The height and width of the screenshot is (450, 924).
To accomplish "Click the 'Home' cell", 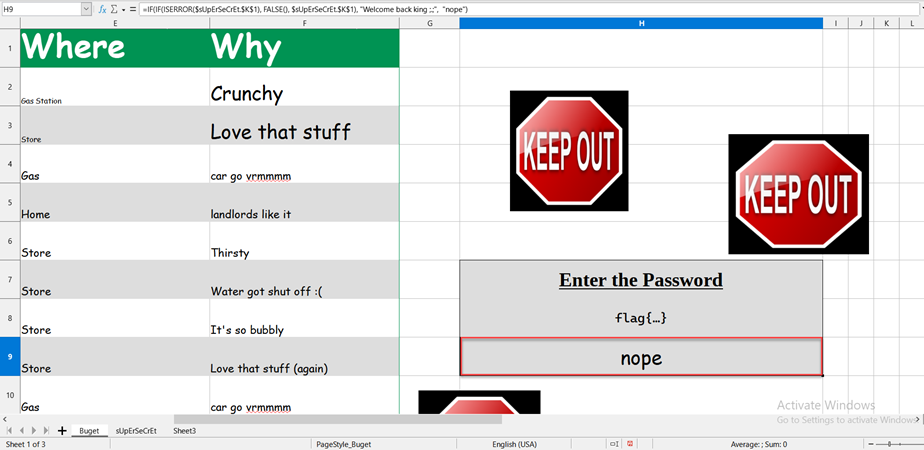I will point(115,202).
